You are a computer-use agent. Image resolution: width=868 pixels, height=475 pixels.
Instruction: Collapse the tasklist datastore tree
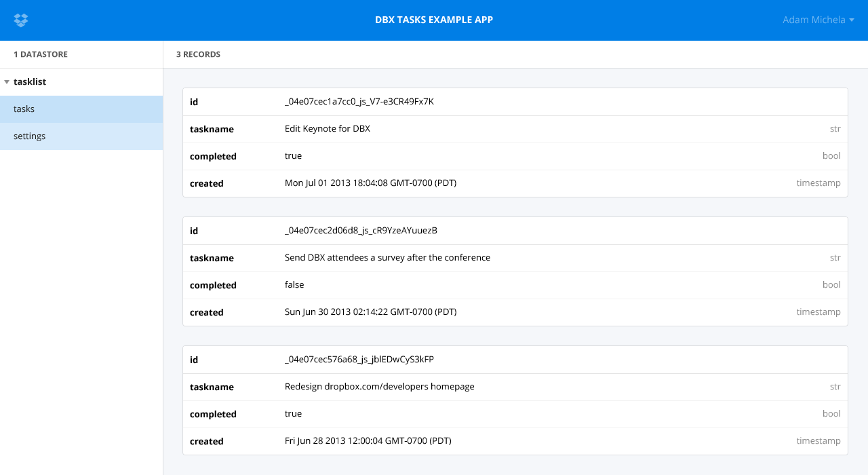(7, 81)
